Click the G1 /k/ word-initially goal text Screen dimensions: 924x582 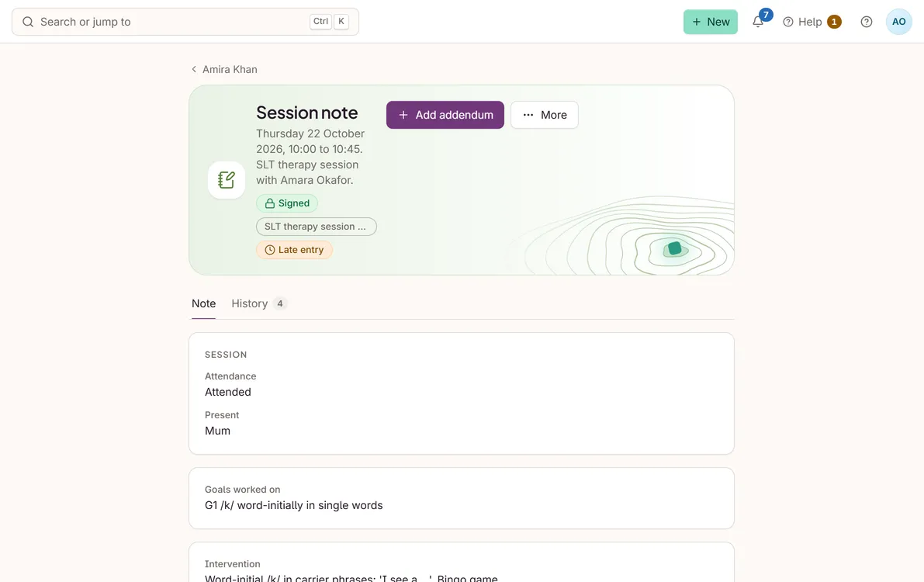click(293, 505)
